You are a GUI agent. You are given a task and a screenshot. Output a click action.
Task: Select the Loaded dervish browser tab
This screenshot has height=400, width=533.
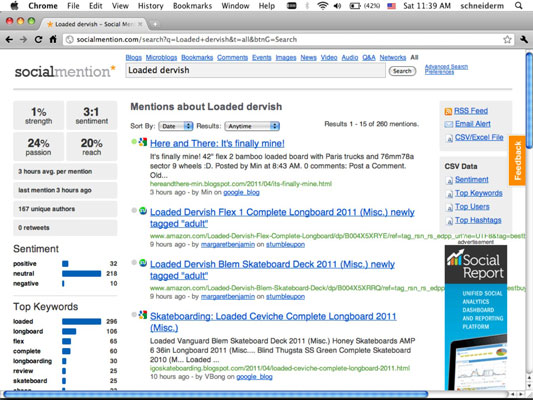click(x=93, y=24)
